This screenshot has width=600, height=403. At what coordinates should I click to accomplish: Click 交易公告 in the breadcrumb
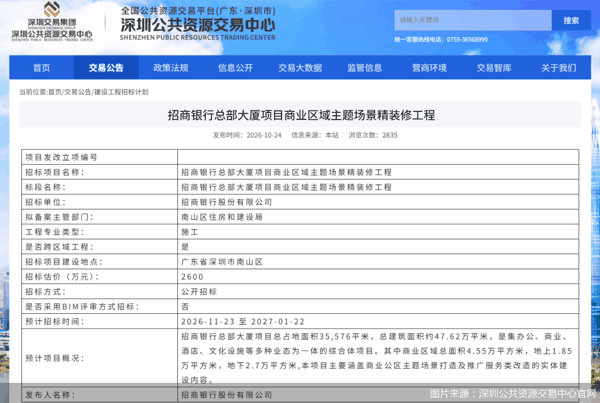click(x=78, y=92)
